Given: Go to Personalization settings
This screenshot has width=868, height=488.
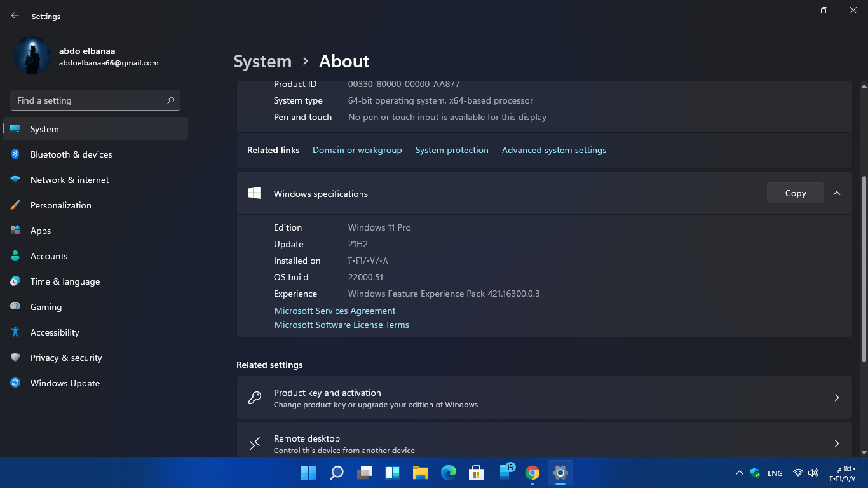Looking at the screenshot, I should 95,205.
